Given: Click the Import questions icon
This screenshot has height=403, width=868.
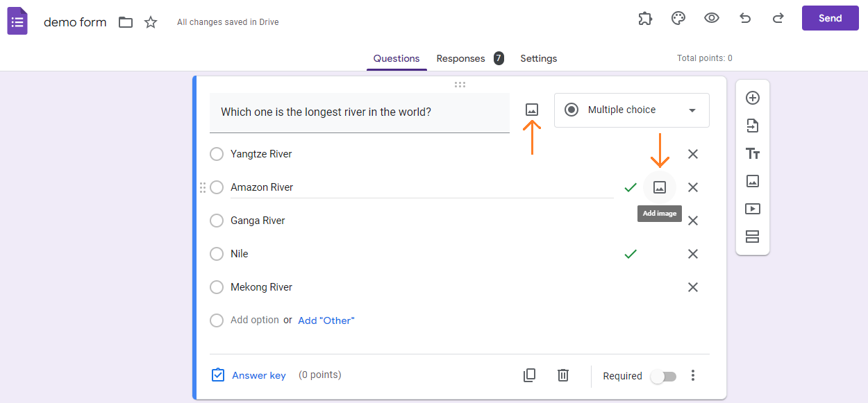Looking at the screenshot, I should point(752,126).
